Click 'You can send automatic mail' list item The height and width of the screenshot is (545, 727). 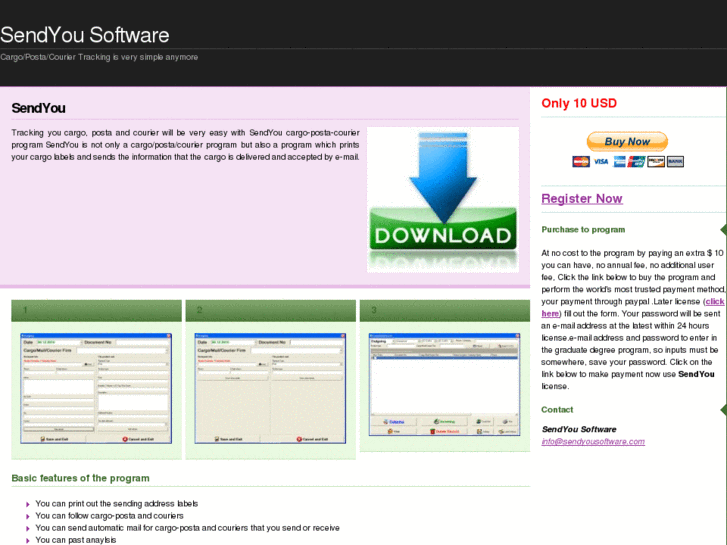pyautogui.click(x=187, y=528)
